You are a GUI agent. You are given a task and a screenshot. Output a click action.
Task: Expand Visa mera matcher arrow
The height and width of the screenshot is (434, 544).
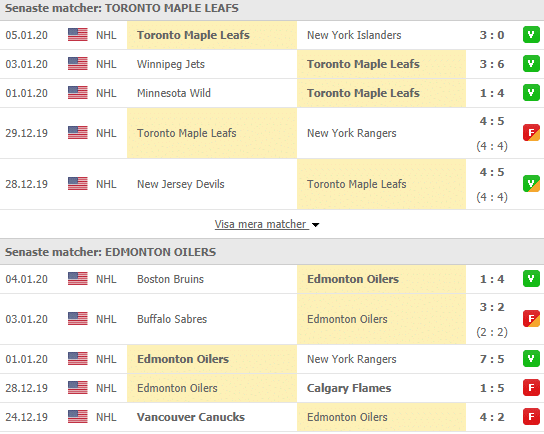coord(315,225)
